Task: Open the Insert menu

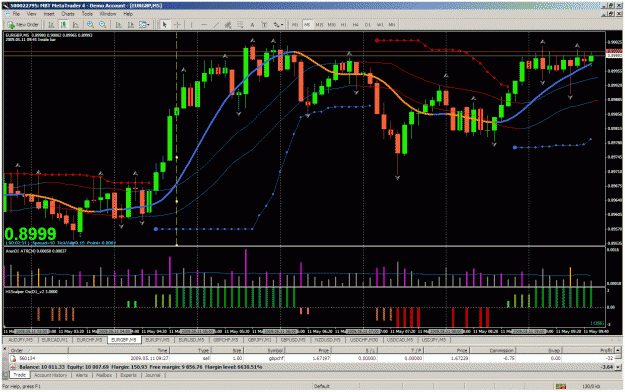Action: [49, 14]
